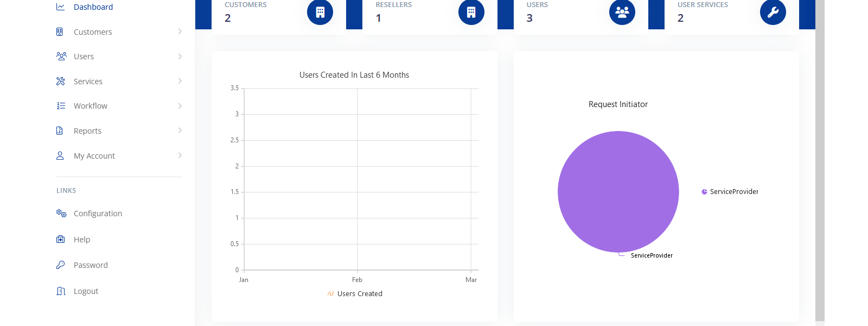
Task: Click the purple ServiceProvider pie slice
Action: tap(618, 191)
